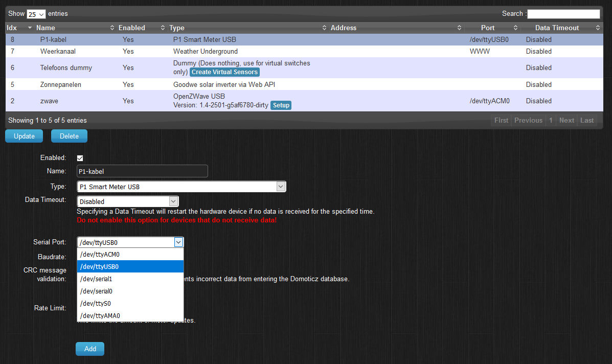The image size is (612, 364).
Task: Choose /dev/ttyS0 from serial port list
Action: click(x=130, y=304)
